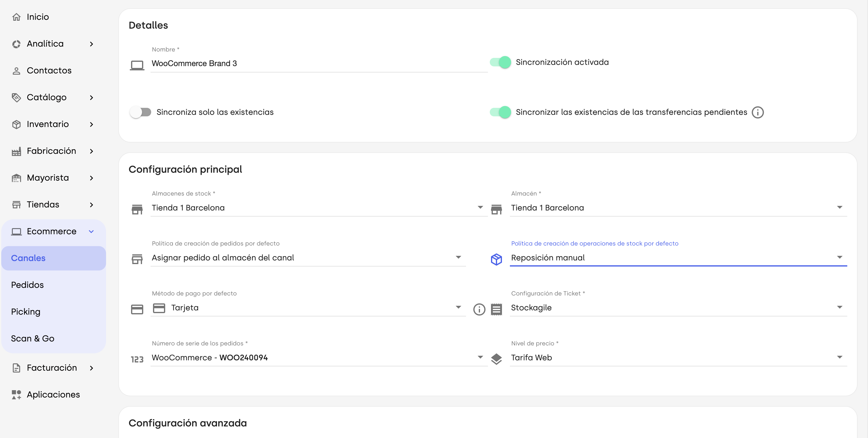868x438 pixels.
Task: Click the card icon left of Método de pago
Action: (137, 309)
